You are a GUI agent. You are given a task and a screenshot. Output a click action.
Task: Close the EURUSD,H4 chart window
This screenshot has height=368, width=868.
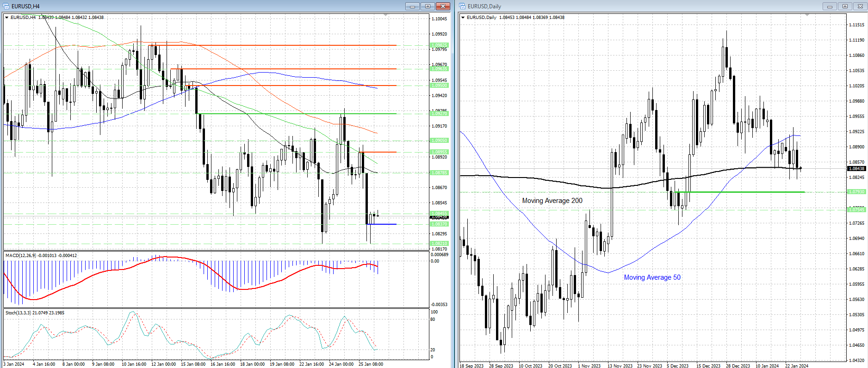pyautogui.click(x=443, y=6)
